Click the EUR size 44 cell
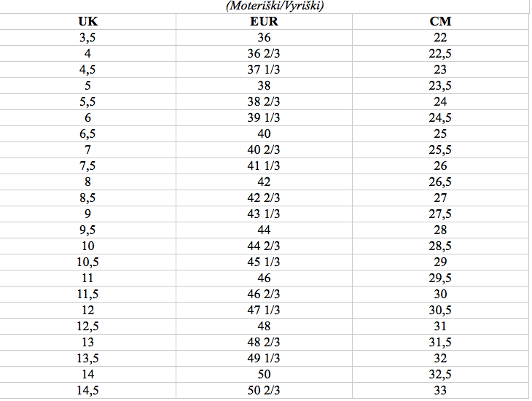532x401 pixels. [x=264, y=230]
